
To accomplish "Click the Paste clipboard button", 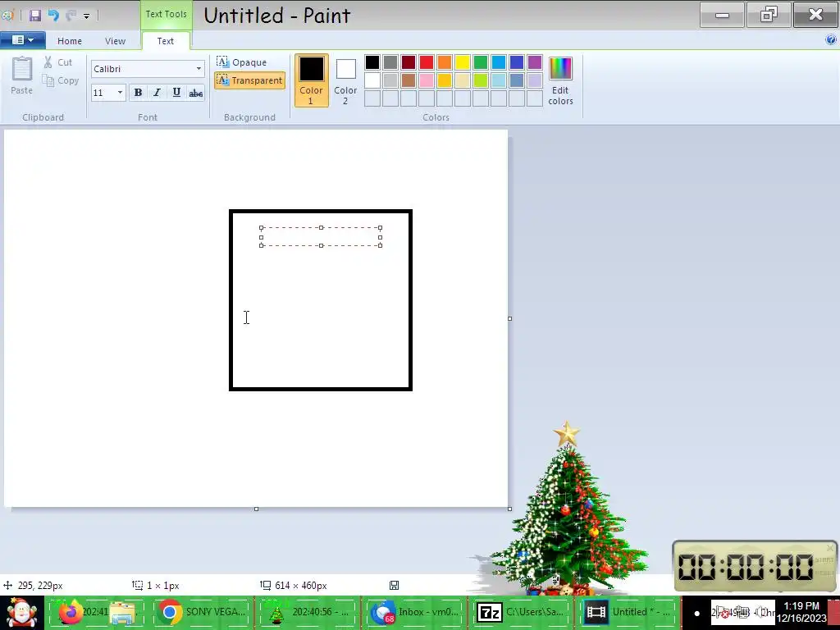I will [22, 75].
